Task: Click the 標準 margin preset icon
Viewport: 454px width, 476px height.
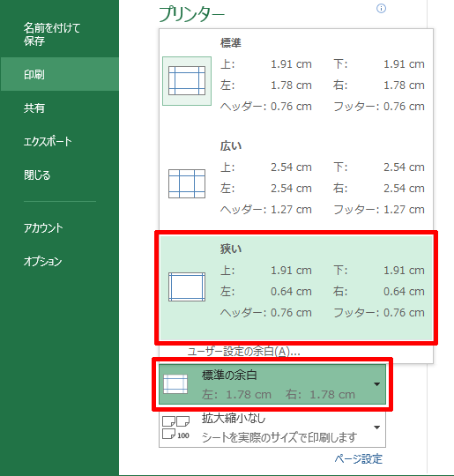Action: (x=187, y=81)
